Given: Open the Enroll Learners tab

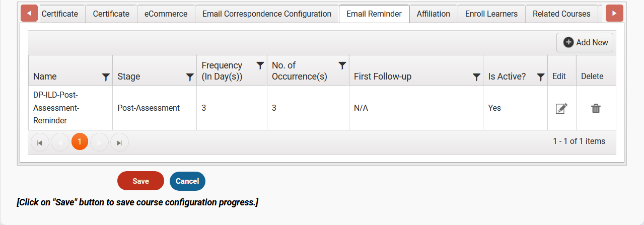Looking at the screenshot, I should (491, 14).
